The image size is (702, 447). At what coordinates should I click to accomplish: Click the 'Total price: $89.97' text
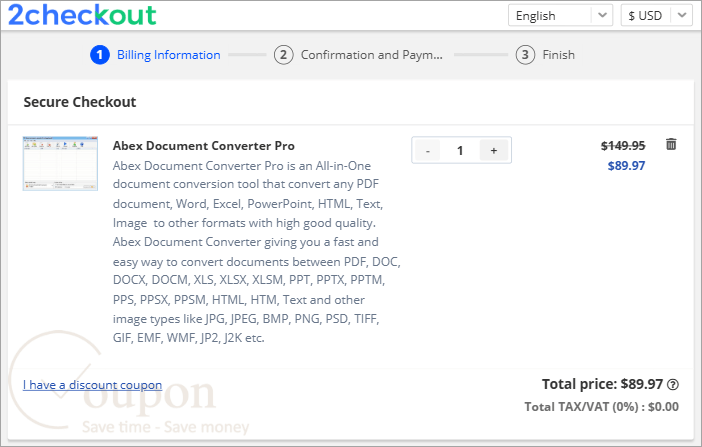[602, 384]
